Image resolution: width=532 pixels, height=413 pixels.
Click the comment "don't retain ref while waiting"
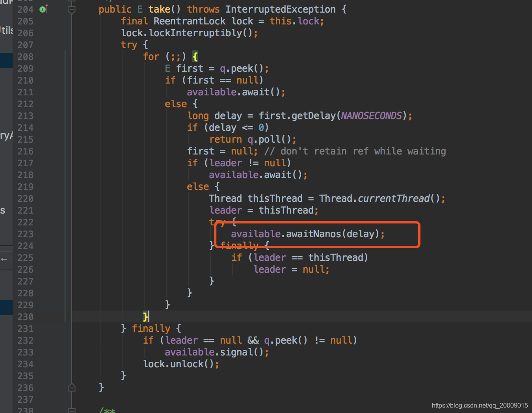pos(355,151)
